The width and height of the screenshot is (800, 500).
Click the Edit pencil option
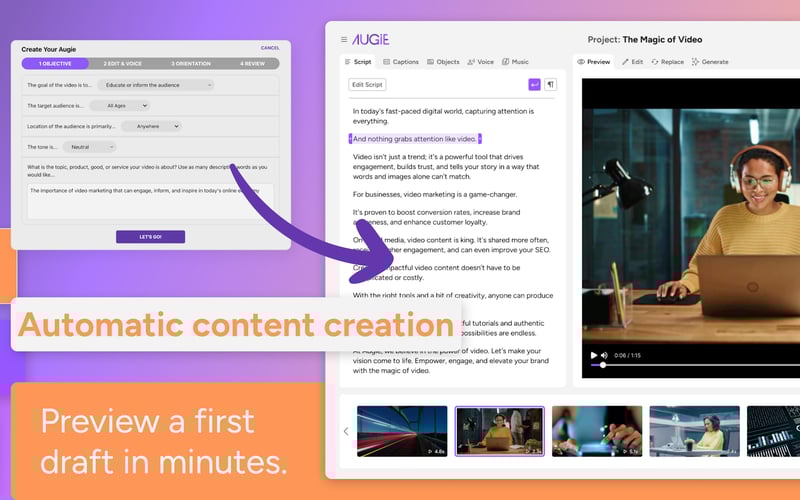[x=633, y=62]
